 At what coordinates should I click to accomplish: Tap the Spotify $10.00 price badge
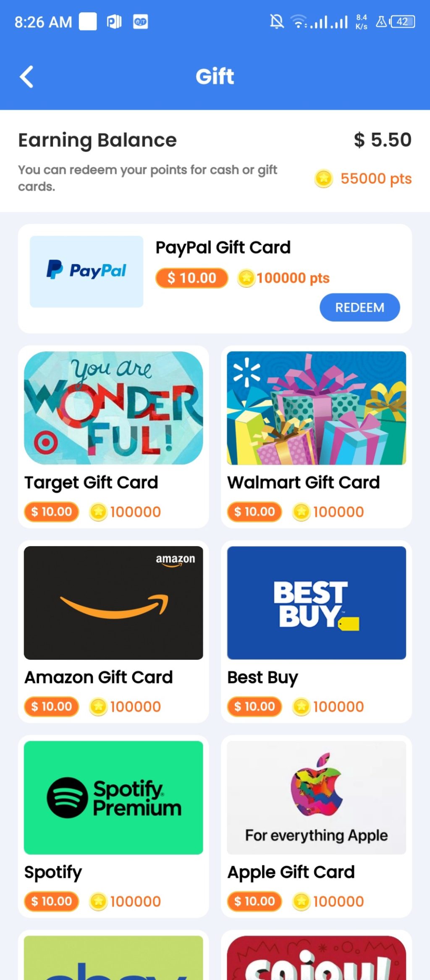[52, 901]
